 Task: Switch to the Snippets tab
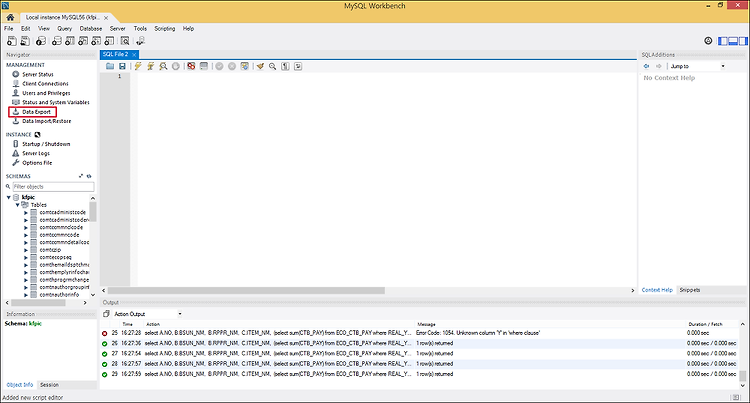tap(690, 290)
